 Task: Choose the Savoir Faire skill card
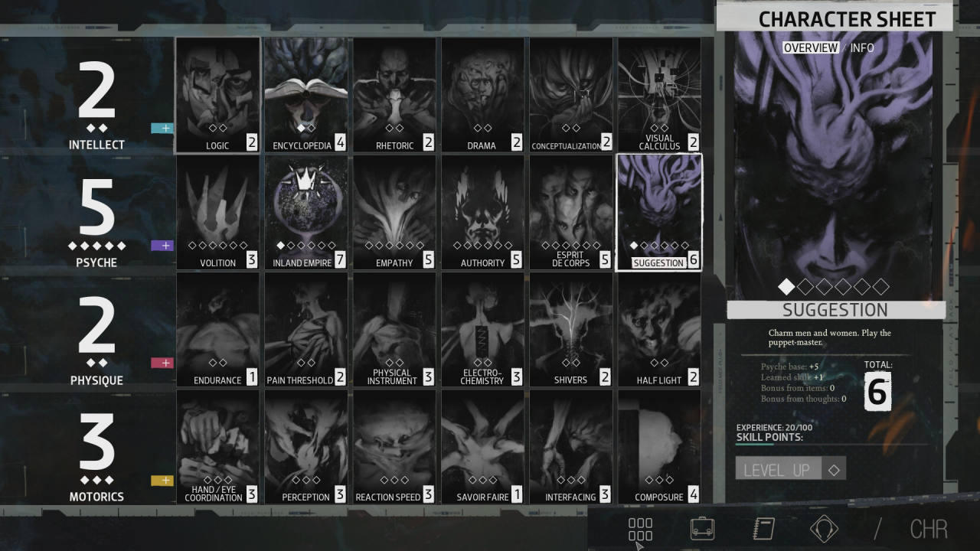pos(482,447)
